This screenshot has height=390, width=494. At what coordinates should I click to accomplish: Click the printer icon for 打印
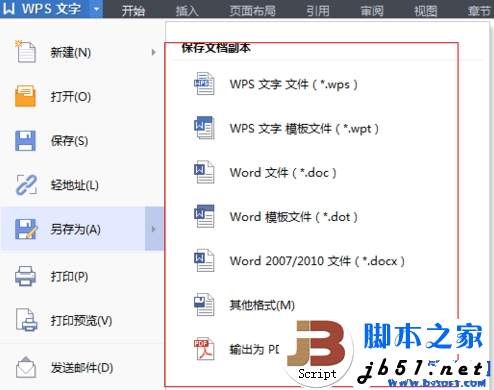tap(25, 276)
